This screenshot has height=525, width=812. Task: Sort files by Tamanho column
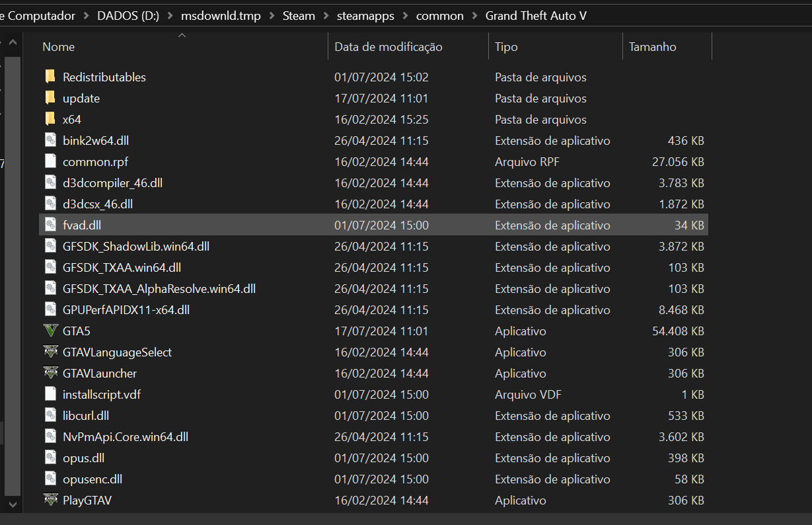[x=653, y=47]
